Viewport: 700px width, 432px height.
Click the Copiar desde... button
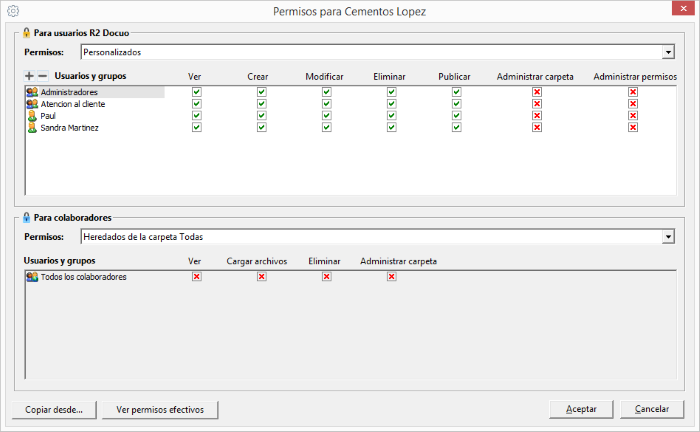[54, 409]
